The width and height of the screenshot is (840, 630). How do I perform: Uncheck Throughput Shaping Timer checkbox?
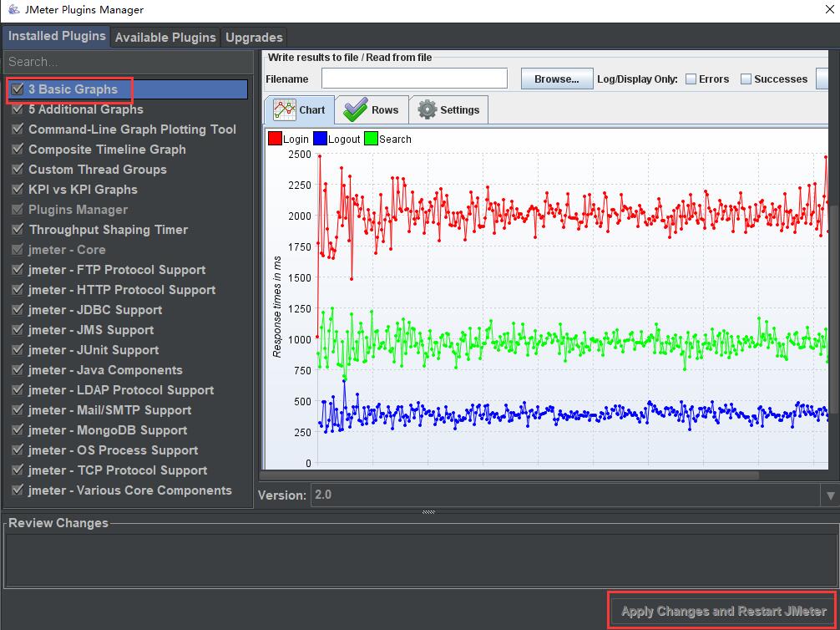(18, 230)
